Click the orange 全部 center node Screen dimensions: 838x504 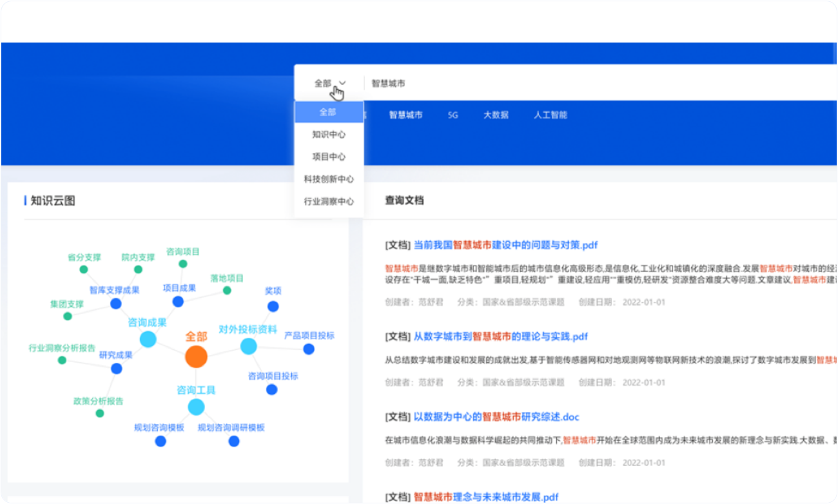coord(196,356)
